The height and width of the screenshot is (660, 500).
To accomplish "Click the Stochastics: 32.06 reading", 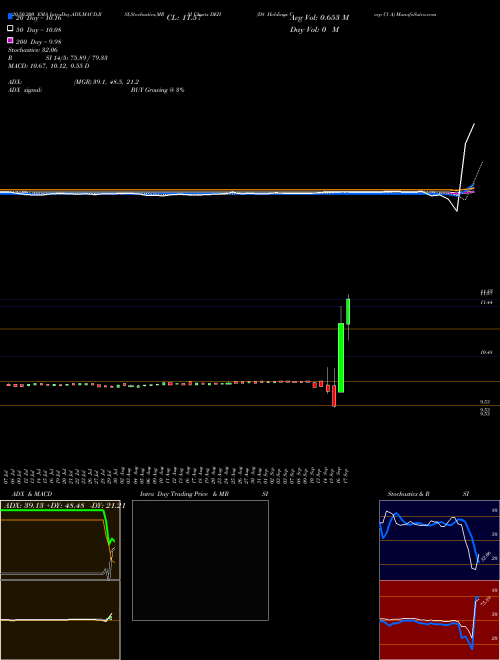I will (x=33, y=50).
